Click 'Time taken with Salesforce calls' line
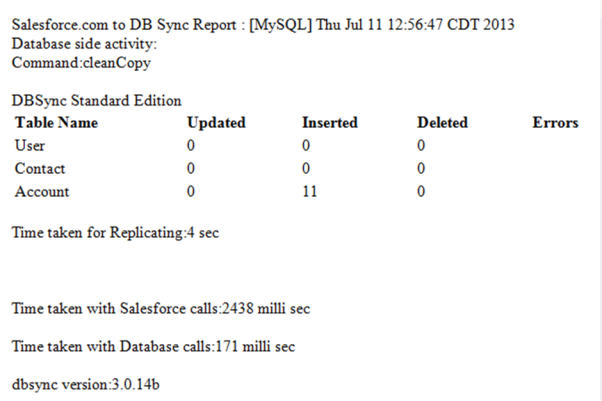Screen dimensions: 602x401 (x=160, y=309)
